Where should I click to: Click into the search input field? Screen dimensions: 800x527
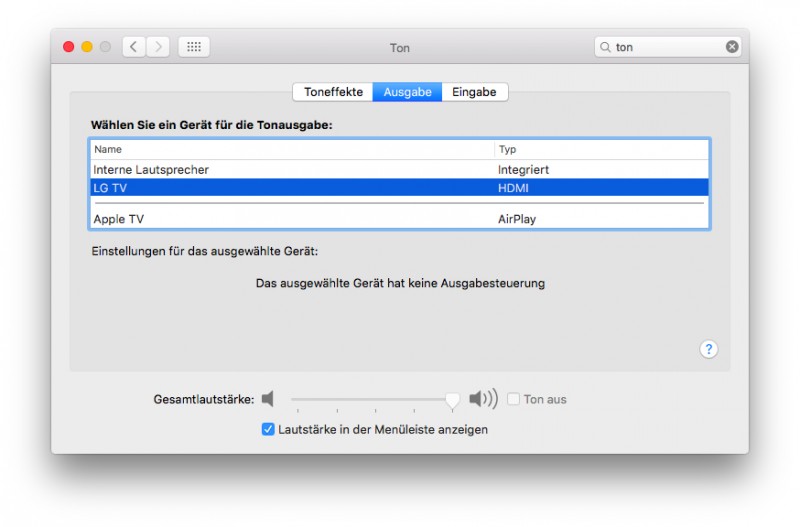[x=665, y=47]
